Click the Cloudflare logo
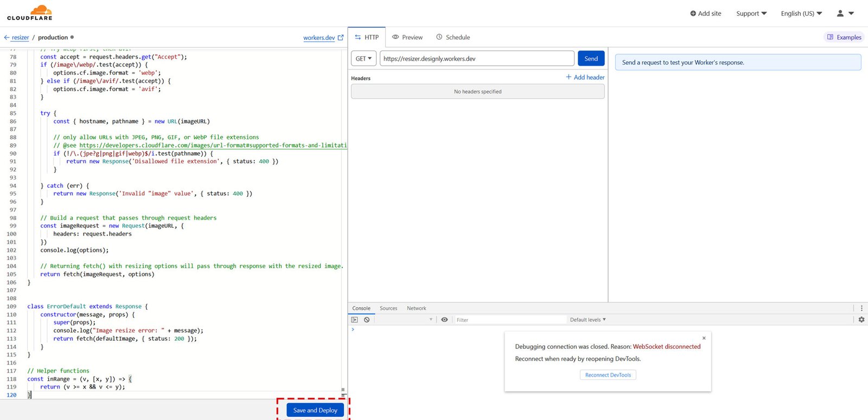This screenshot has height=420, width=868. [x=30, y=13]
